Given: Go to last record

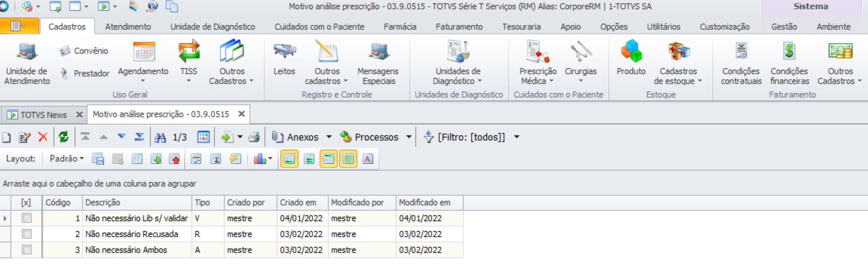Looking at the screenshot, I should point(140,137).
